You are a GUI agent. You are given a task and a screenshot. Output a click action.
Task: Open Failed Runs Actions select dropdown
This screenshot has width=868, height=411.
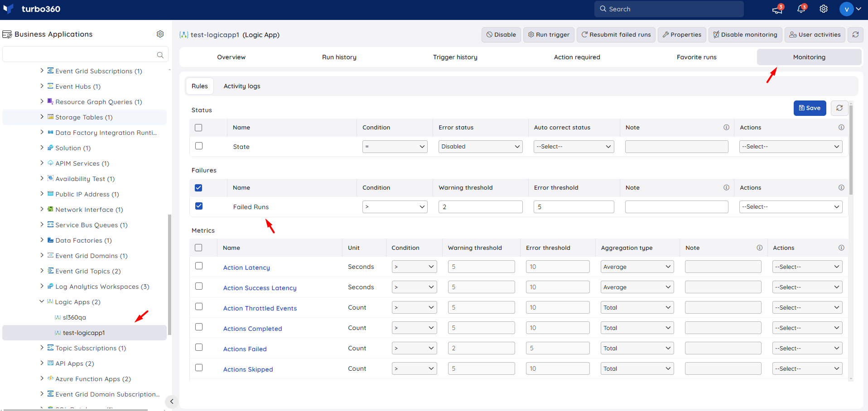pos(791,207)
